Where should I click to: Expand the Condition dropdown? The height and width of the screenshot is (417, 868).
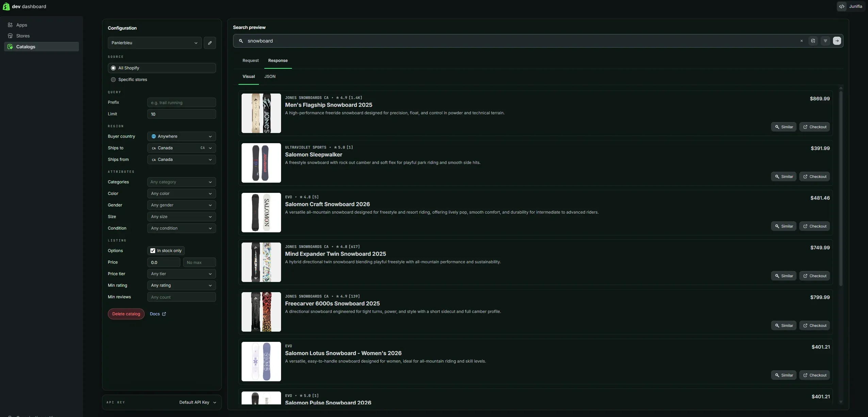(x=181, y=228)
